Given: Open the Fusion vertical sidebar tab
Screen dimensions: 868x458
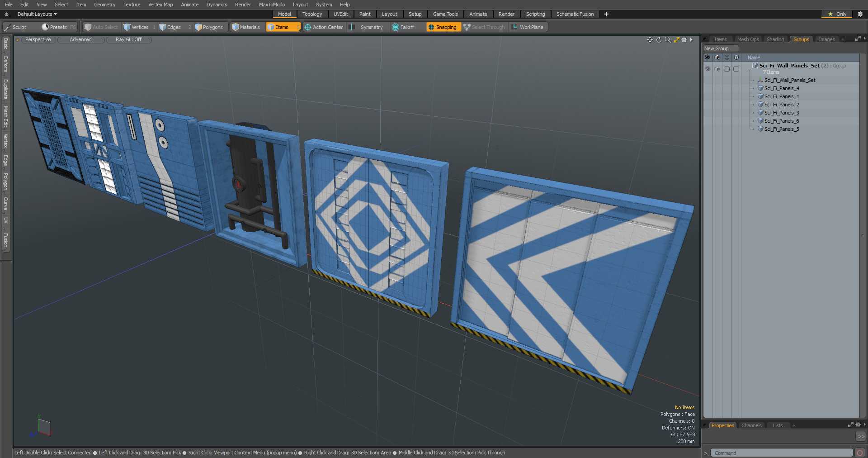Looking at the screenshot, I should [6, 240].
